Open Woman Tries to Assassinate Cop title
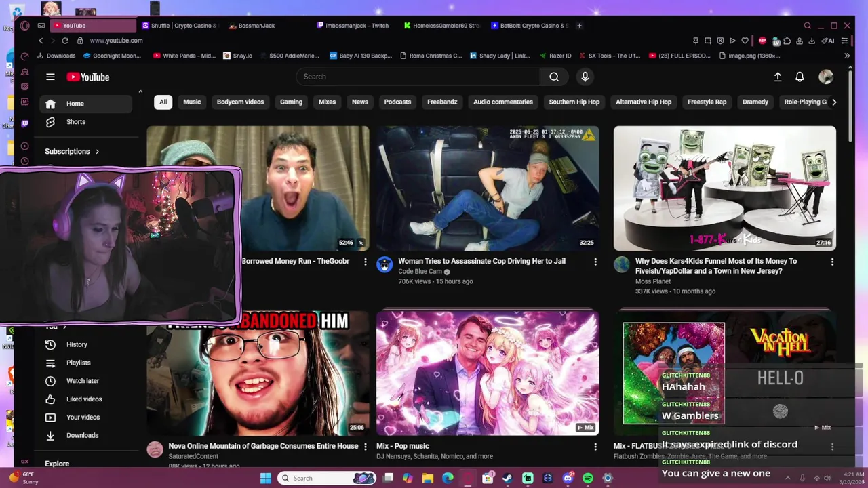The height and width of the screenshot is (488, 868). tap(481, 261)
